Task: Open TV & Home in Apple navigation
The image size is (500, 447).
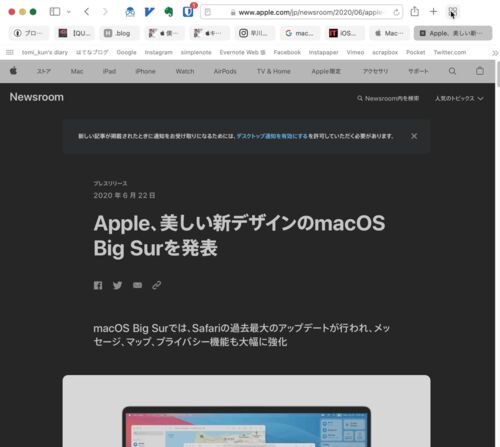Action: (x=274, y=71)
